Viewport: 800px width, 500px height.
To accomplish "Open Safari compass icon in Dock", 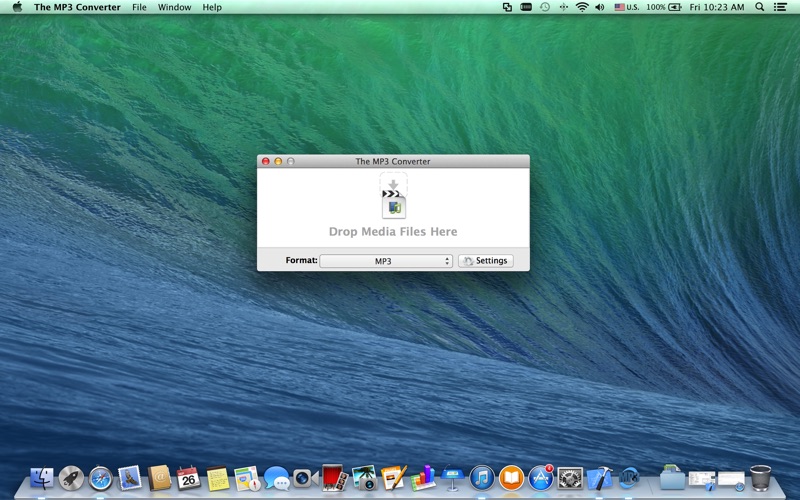I will point(101,479).
